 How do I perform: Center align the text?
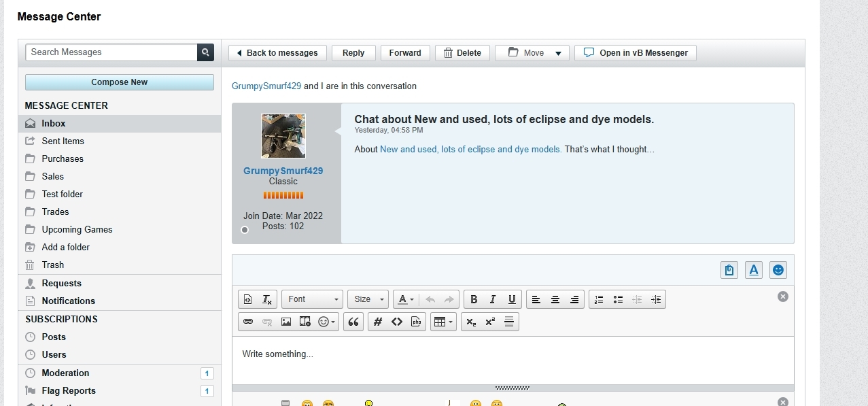555,299
